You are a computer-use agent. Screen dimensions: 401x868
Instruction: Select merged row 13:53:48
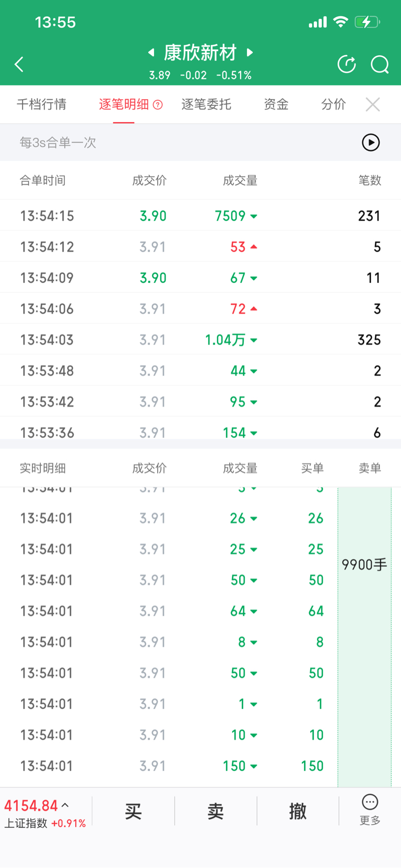200,371
